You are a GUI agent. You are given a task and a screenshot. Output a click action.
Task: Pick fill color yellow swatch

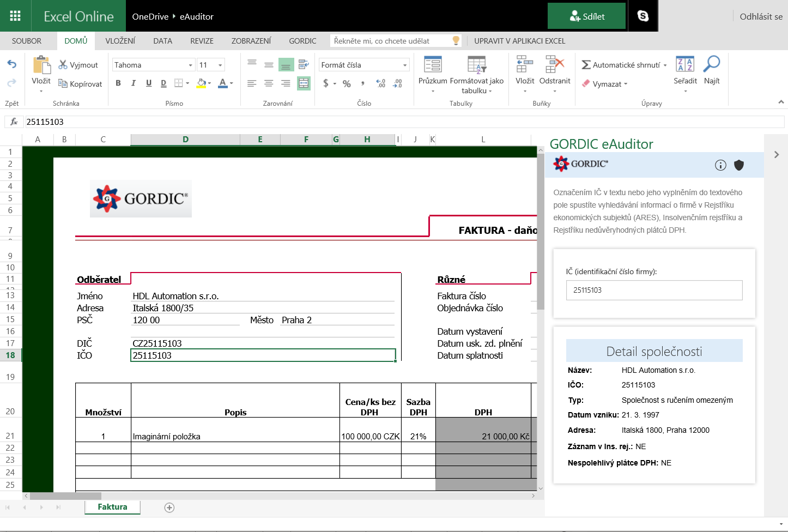click(201, 83)
